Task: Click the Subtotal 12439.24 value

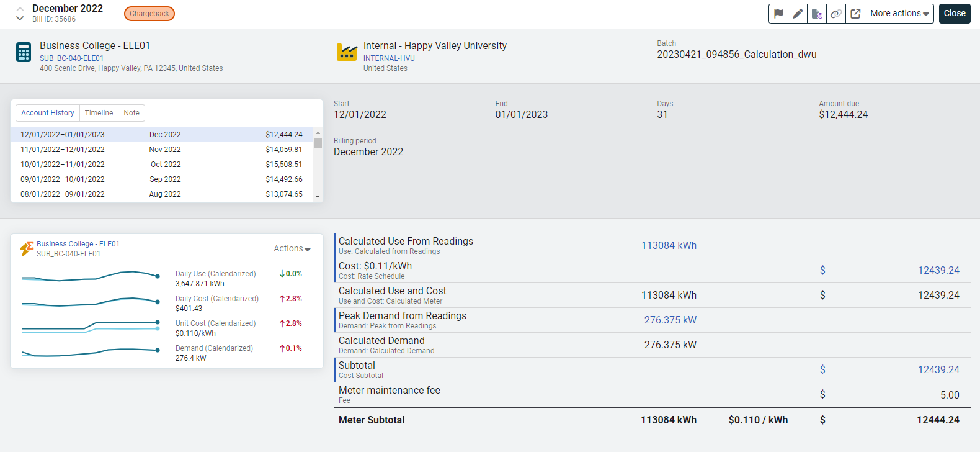Action: point(938,370)
